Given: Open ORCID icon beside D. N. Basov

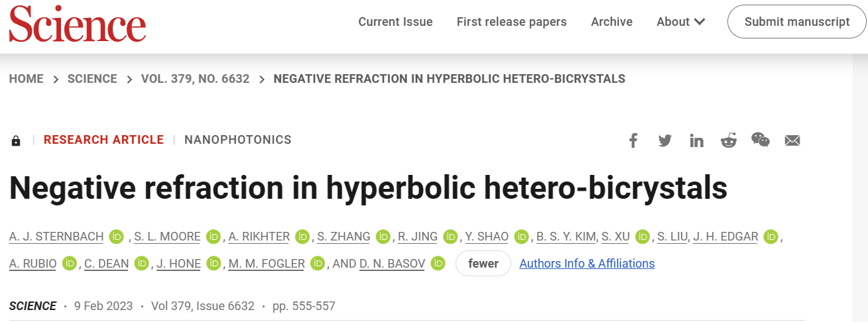Looking at the screenshot, I should pos(438,264).
